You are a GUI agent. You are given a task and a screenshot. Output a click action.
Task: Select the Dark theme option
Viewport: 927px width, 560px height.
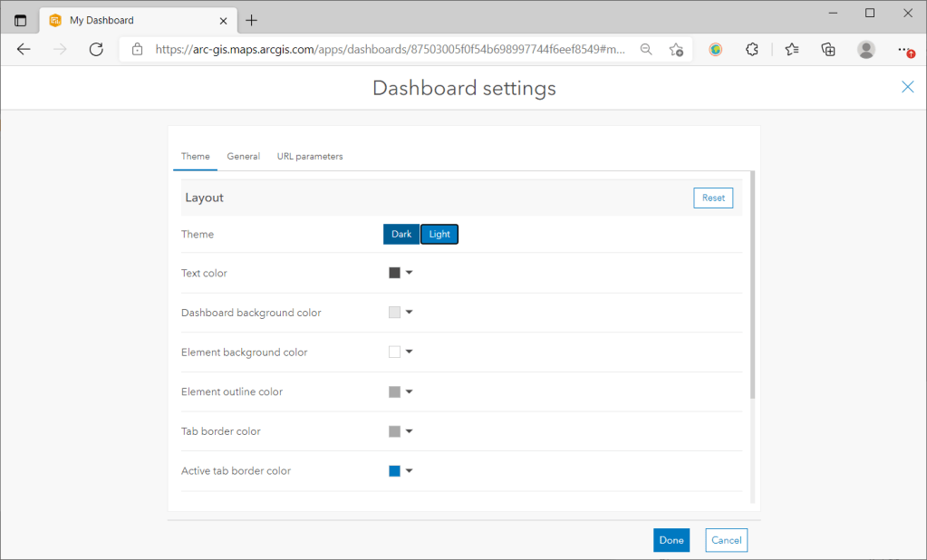tap(401, 234)
